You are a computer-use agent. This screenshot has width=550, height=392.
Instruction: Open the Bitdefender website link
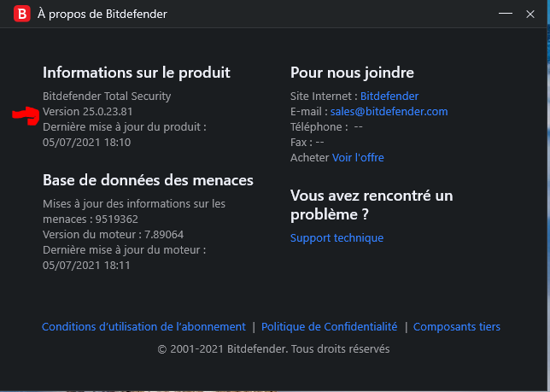click(x=389, y=96)
